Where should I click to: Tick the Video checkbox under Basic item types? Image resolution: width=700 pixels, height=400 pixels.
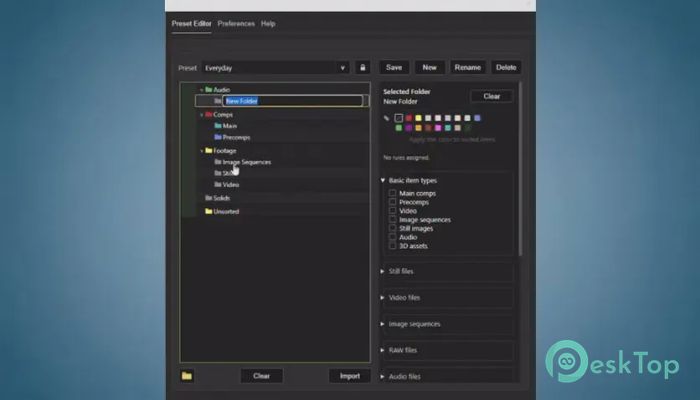392,210
